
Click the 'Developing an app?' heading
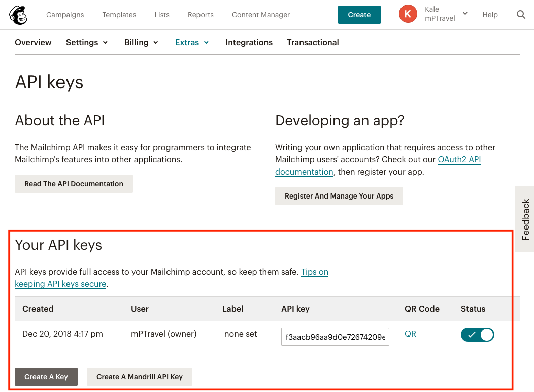340,120
